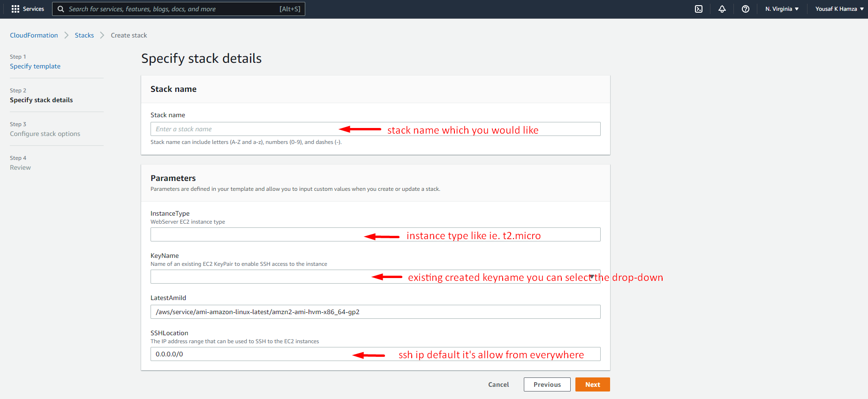This screenshot has height=399, width=868.
Task: Click the Cancel button
Action: click(x=498, y=384)
